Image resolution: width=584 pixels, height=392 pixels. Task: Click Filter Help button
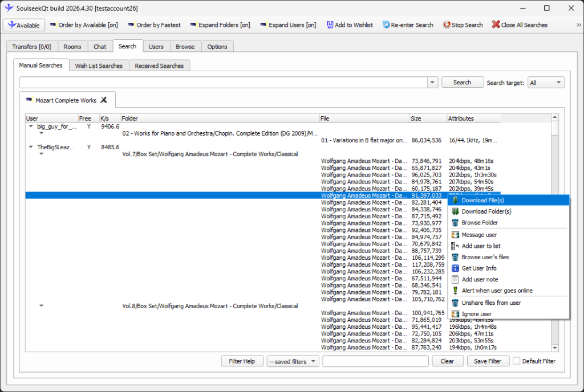pyautogui.click(x=242, y=361)
